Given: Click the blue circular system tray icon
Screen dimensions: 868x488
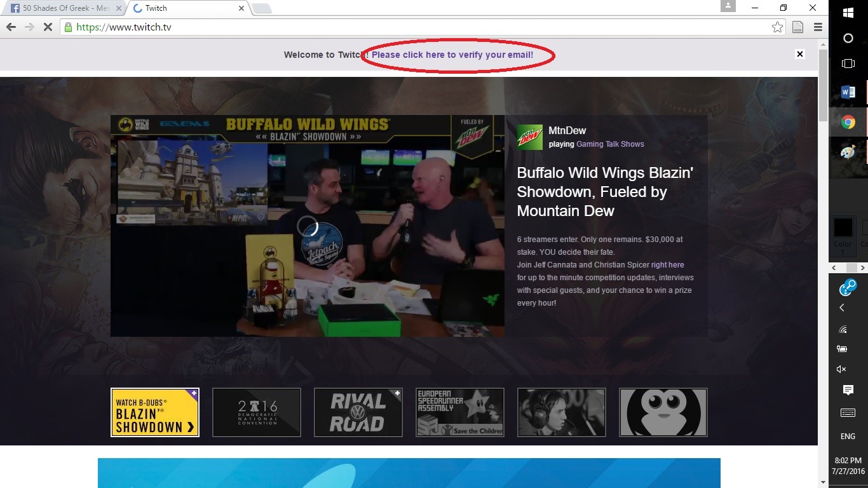Looking at the screenshot, I should [848, 287].
